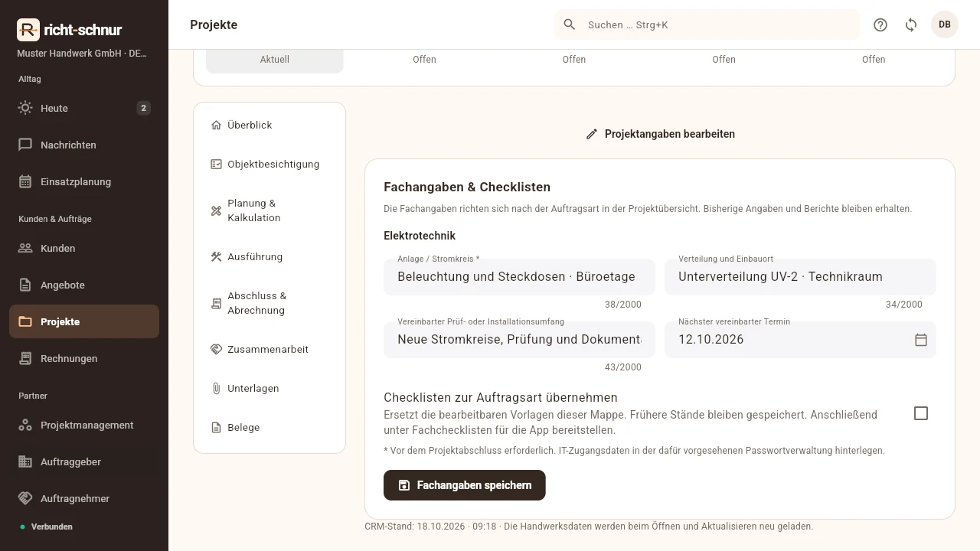The width and height of the screenshot is (980, 551).
Task: Open the Ausführung section
Action: (x=269, y=256)
